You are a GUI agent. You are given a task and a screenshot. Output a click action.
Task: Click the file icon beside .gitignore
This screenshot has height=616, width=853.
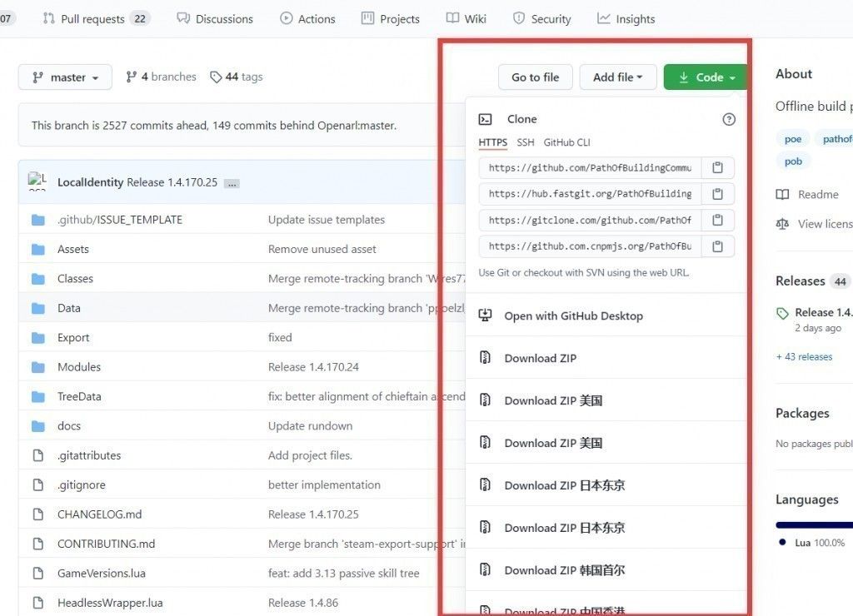tap(38, 484)
